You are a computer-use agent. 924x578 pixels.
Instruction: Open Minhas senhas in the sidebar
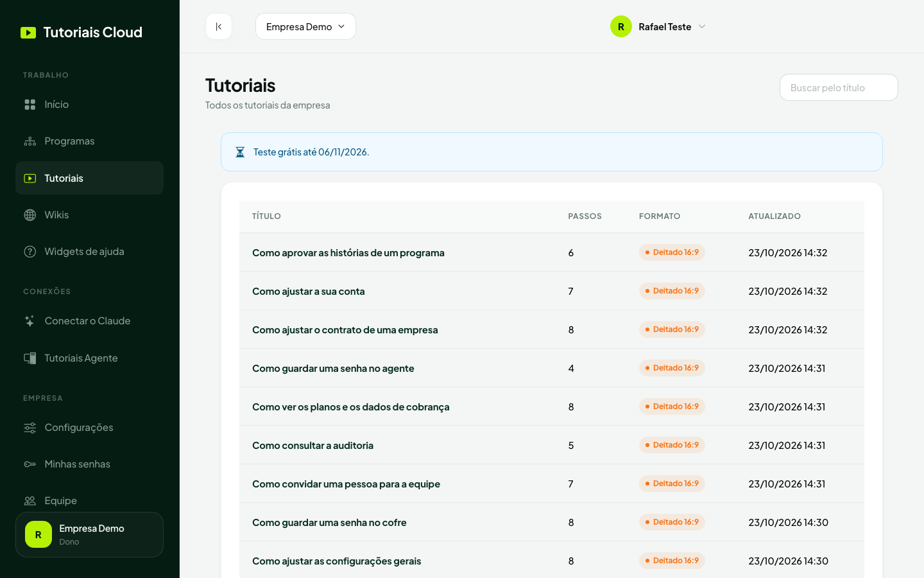click(x=89, y=464)
